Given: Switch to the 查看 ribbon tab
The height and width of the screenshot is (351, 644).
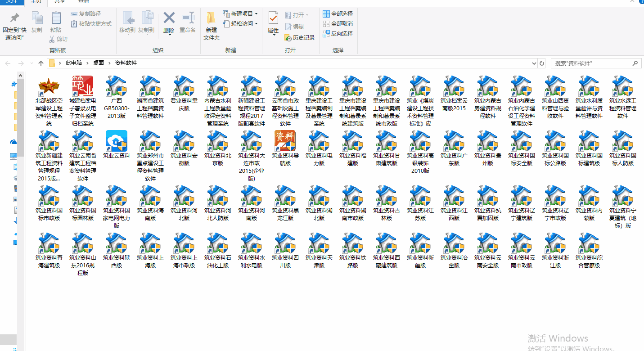Looking at the screenshot, I should pyautogui.click(x=83, y=2).
